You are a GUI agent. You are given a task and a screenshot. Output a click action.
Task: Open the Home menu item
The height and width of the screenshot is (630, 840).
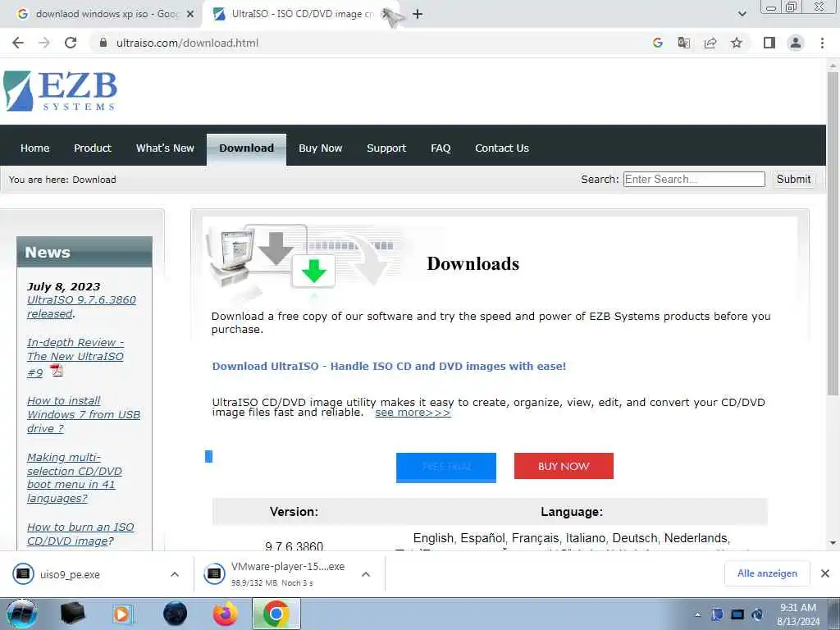coord(34,148)
